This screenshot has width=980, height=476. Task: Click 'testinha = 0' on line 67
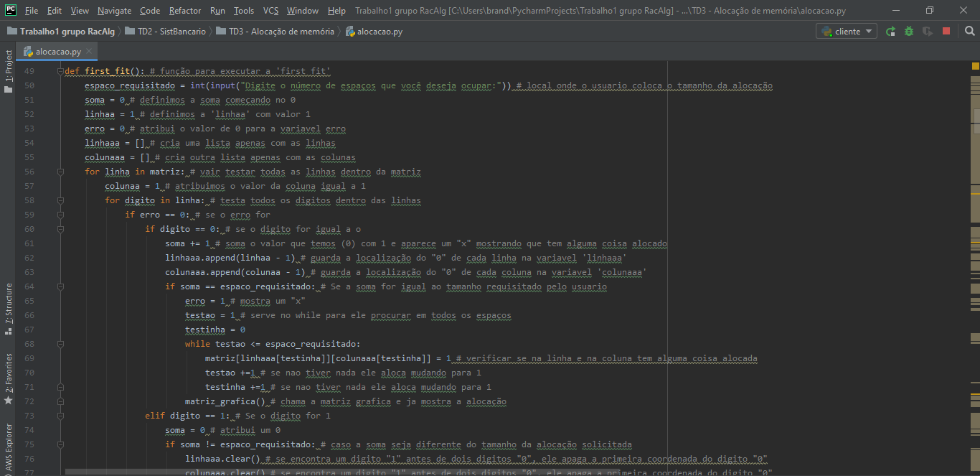click(215, 330)
